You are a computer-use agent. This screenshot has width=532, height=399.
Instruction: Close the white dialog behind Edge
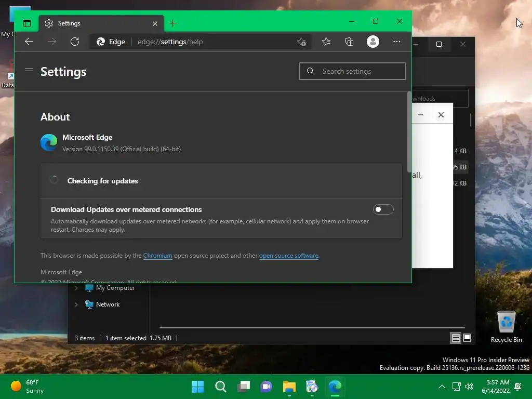tap(441, 115)
